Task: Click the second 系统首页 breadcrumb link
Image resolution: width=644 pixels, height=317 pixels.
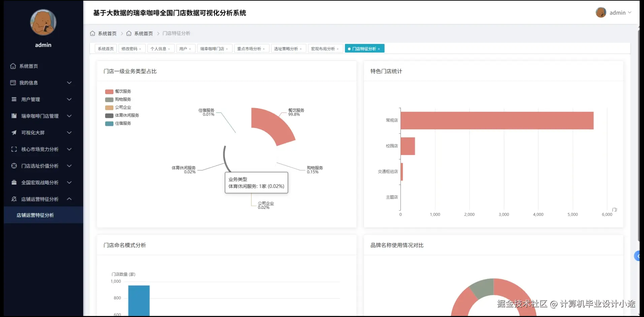Action: [143, 33]
